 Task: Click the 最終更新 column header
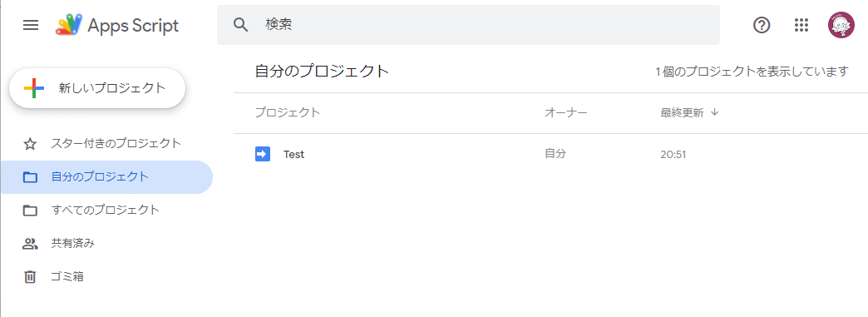click(682, 113)
